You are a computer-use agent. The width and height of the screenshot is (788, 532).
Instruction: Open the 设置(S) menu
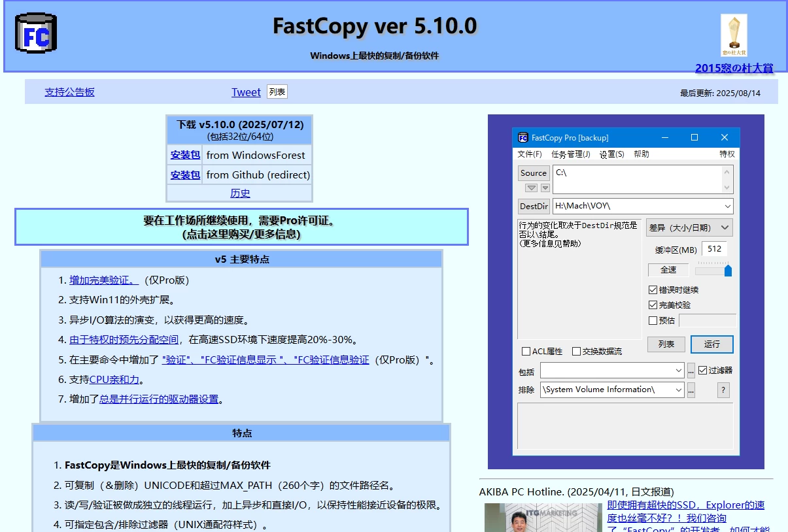[x=611, y=154]
